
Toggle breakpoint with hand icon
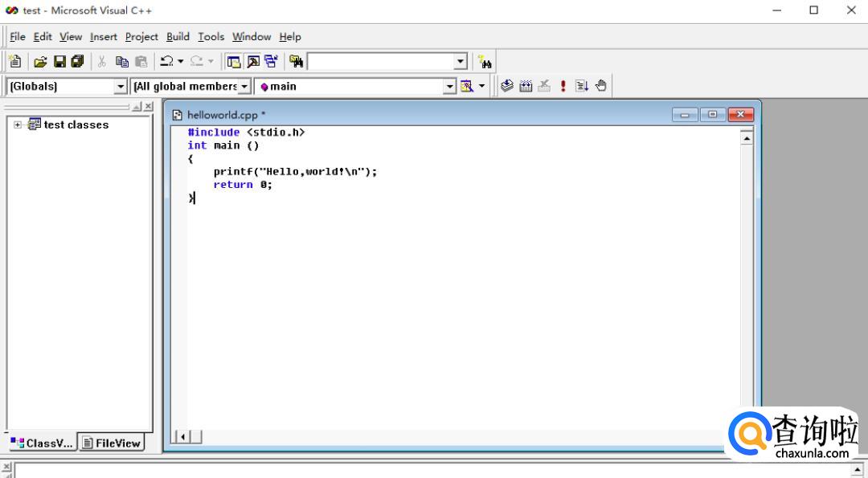[600, 86]
